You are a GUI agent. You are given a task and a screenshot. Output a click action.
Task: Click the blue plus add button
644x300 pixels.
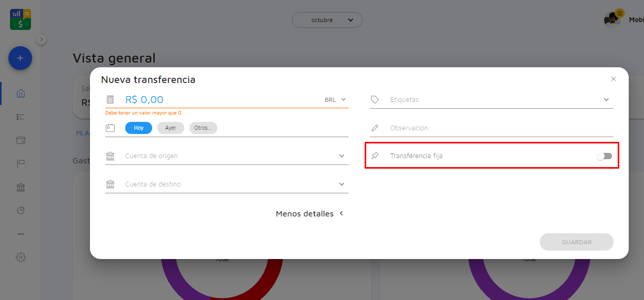click(x=20, y=58)
